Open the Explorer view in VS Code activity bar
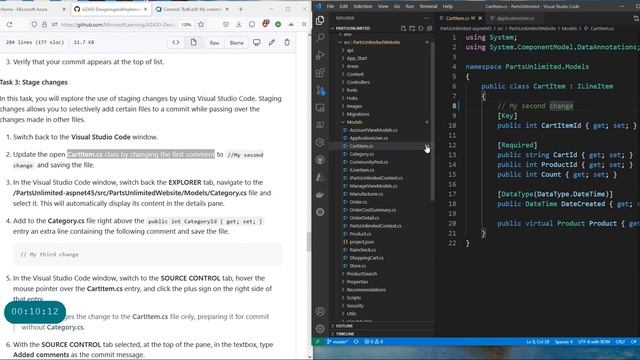 (320, 20)
